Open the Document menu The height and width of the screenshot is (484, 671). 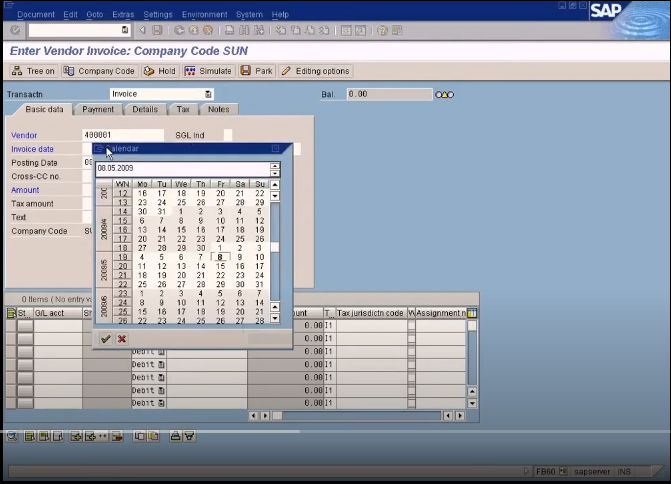click(x=36, y=15)
